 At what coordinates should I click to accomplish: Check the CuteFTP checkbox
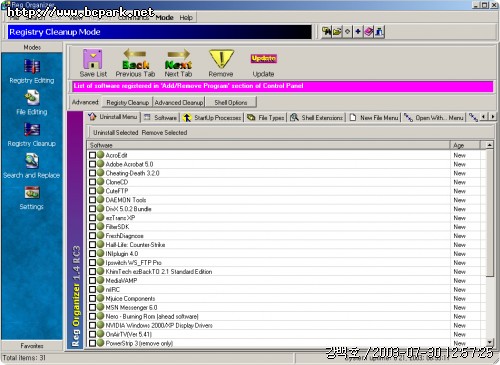[x=92, y=191]
